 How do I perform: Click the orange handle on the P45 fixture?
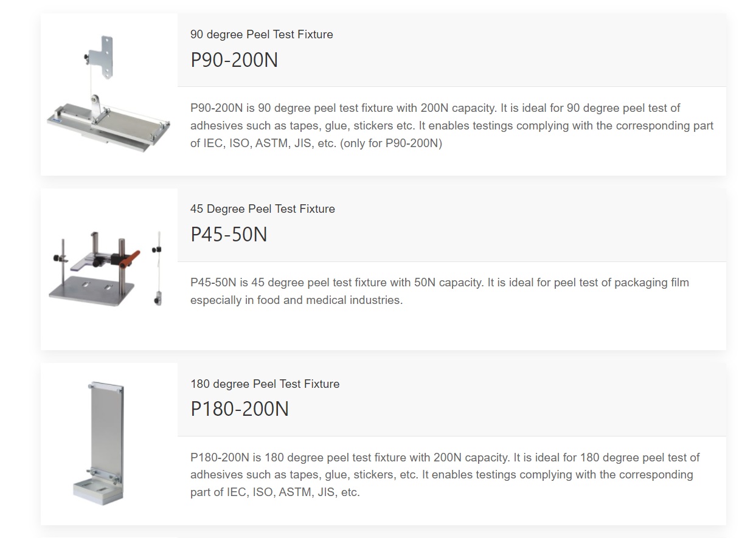(x=130, y=260)
